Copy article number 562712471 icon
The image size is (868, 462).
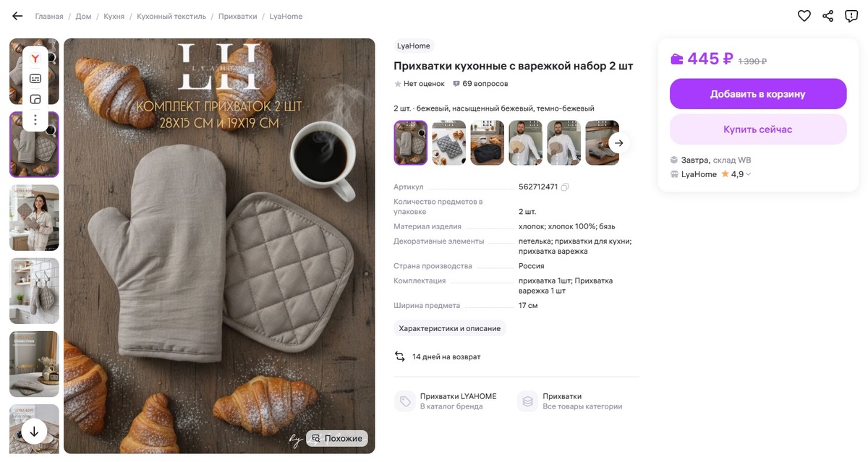pos(565,187)
